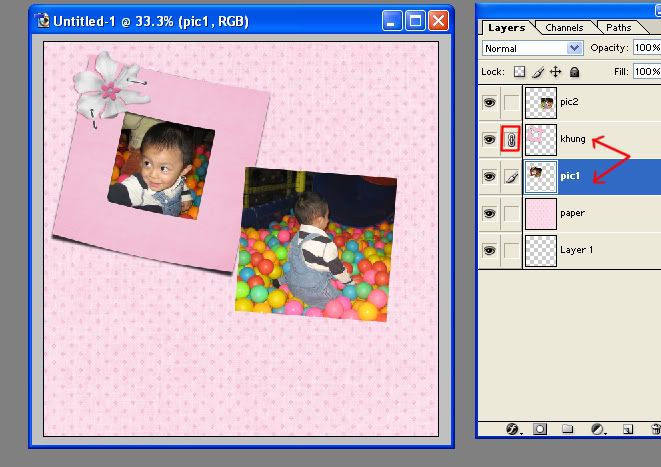This screenshot has width=661, height=467.
Task: Select the paper layer thumbnail
Action: point(541,214)
